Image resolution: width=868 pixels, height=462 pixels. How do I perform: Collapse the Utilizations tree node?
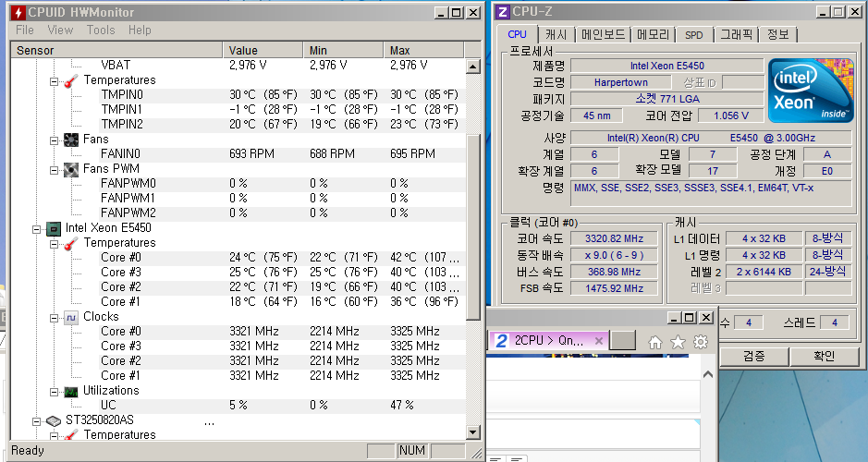coord(55,392)
